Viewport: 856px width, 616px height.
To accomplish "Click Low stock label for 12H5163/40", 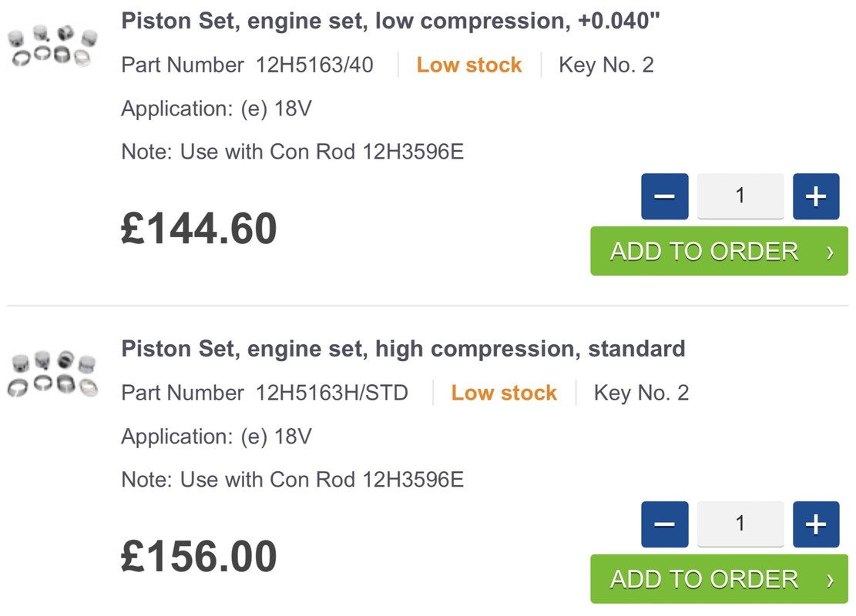I will [x=469, y=65].
